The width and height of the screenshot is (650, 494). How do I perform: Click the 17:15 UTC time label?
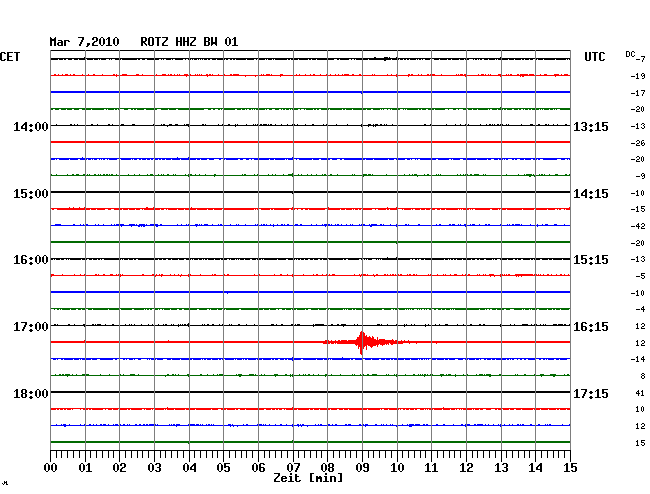tap(591, 393)
